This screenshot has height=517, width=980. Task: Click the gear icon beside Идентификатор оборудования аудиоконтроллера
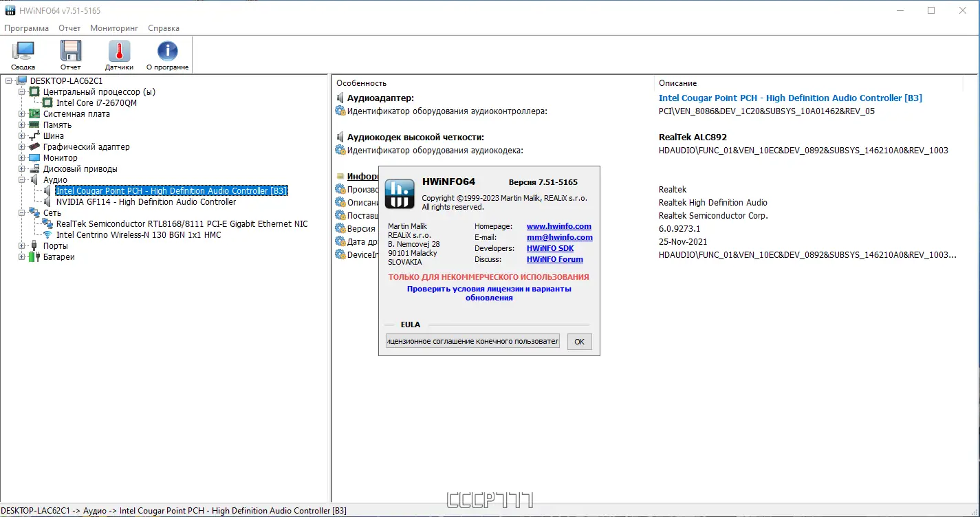340,111
